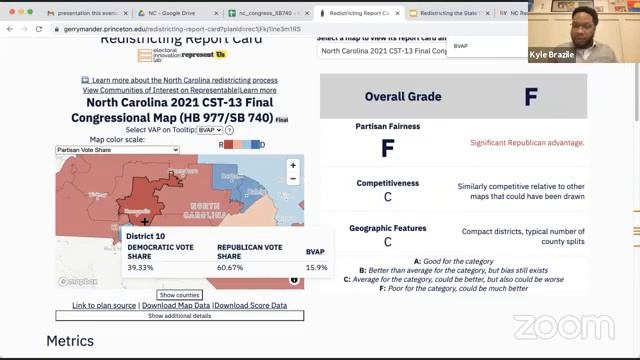Click the Competitiveness heading
The height and width of the screenshot is (360, 640).
coord(388,183)
